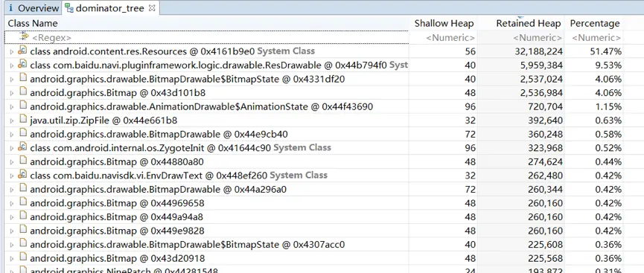Viewport: 644px width, 273px height.
Task: Switch to the Overview tab
Action: (x=33, y=7)
